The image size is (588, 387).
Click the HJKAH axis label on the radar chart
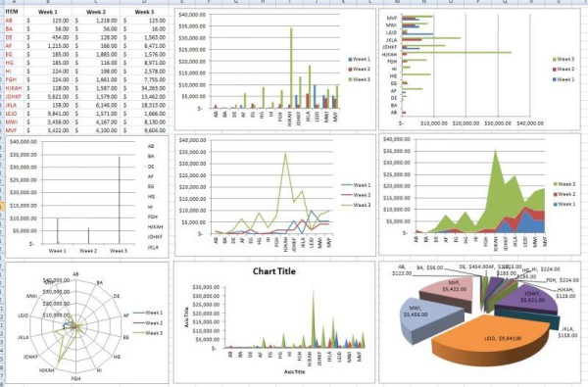point(47,370)
